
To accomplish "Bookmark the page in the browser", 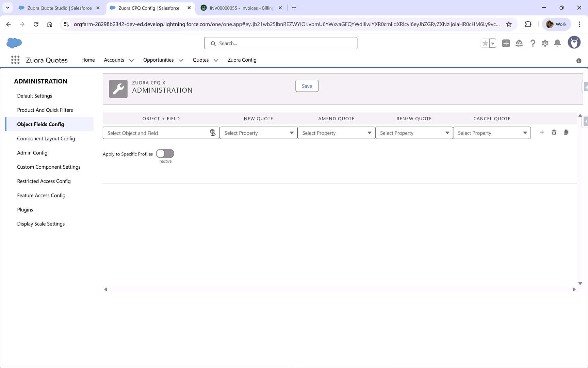I will coord(509,24).
